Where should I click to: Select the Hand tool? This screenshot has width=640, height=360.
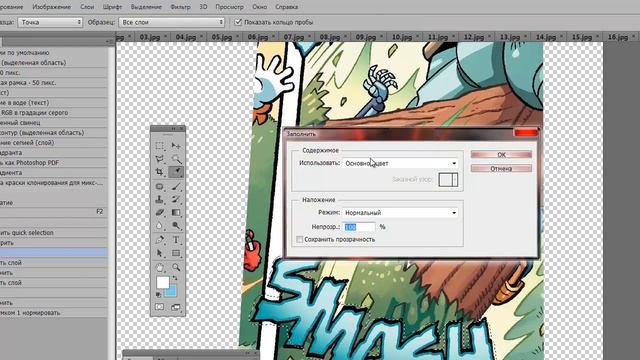(160, 268)
